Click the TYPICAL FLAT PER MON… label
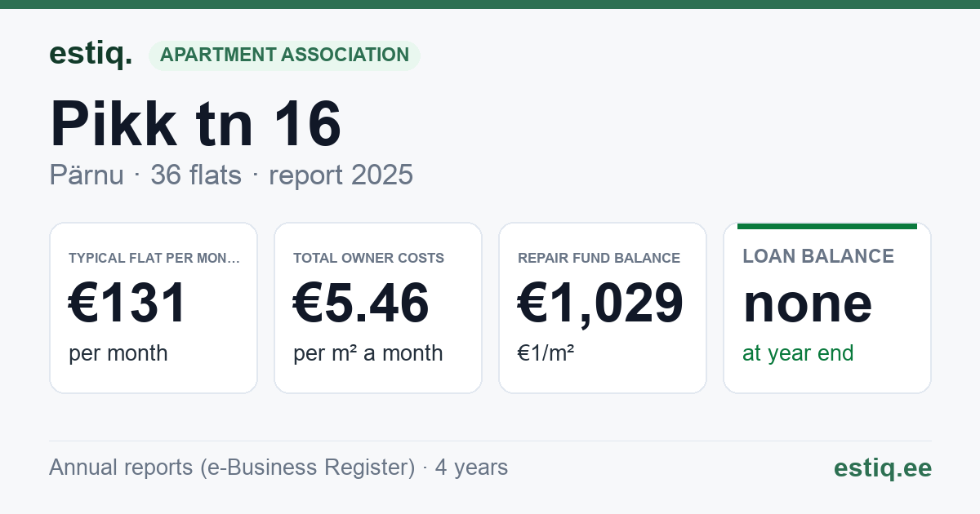This screenshot has height=514, width=980. [x=154, y=258]
